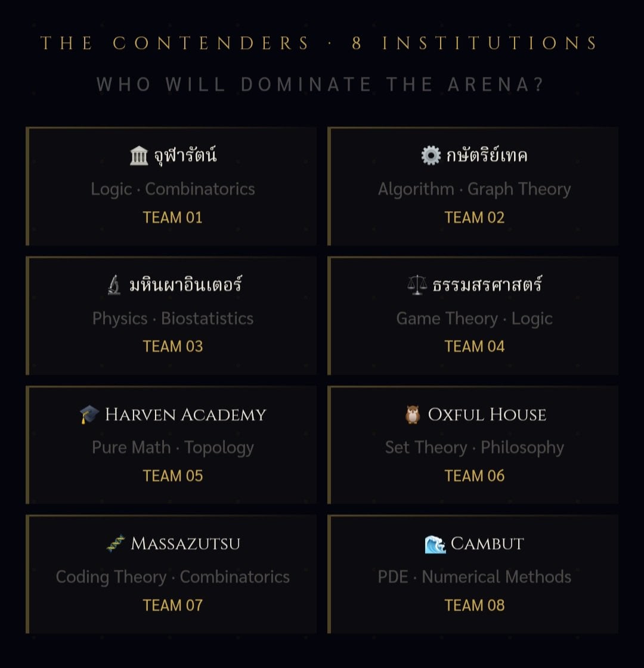The width and height of the screenshot is (644, 668).
Task: Click the owl icon for Oxful House
Action: [x=412, y=415]
